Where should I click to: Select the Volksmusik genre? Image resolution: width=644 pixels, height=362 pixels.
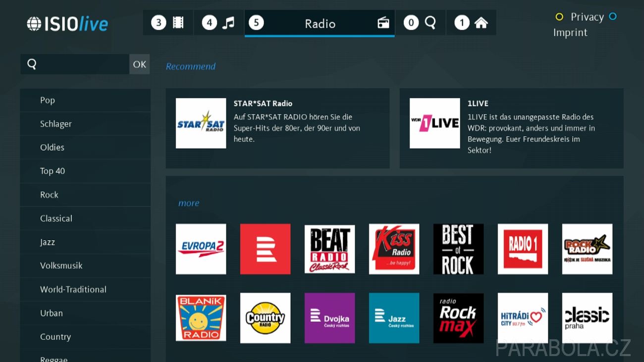[85, 266]
